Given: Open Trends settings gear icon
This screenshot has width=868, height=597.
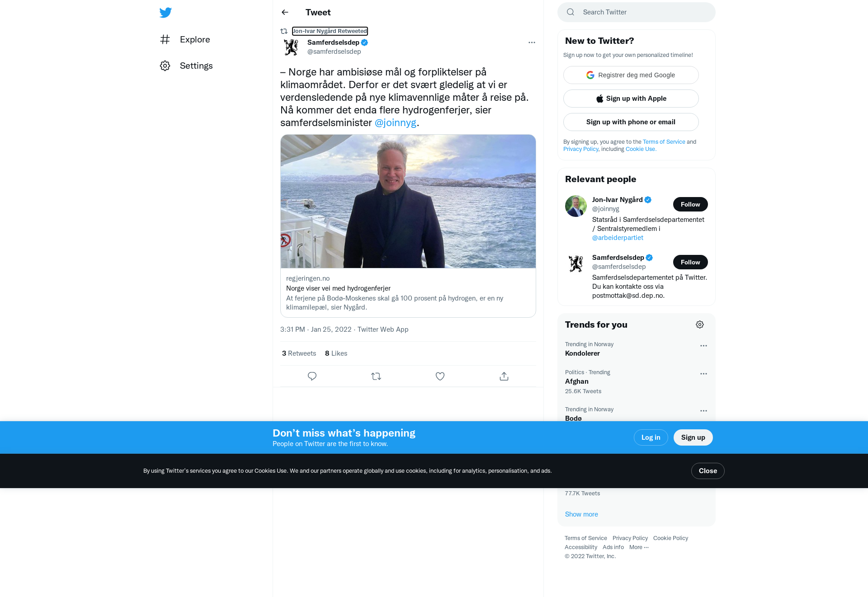Looking at the screenshot, I should coord(700,324).
